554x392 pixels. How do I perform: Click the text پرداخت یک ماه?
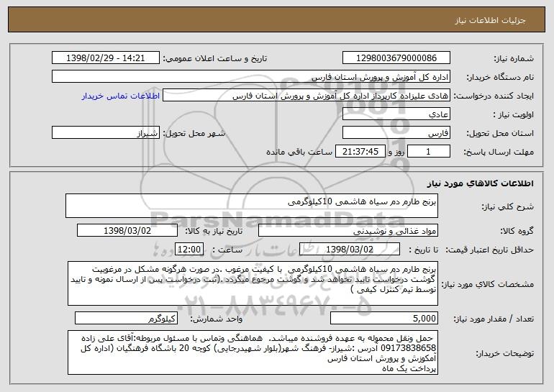409,368
